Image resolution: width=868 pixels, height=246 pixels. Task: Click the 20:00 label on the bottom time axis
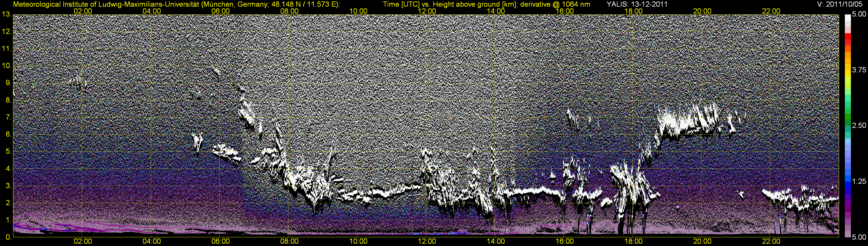pyautogui.click(x=702, y=241)
